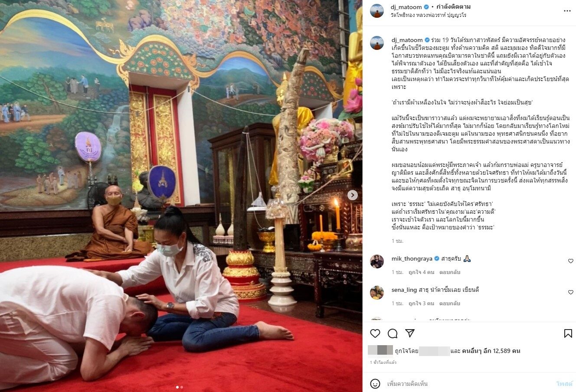This screenshot has height=392, width=576.
Task: Open mik_thongraya's avatar
Action: coord(377,261)
